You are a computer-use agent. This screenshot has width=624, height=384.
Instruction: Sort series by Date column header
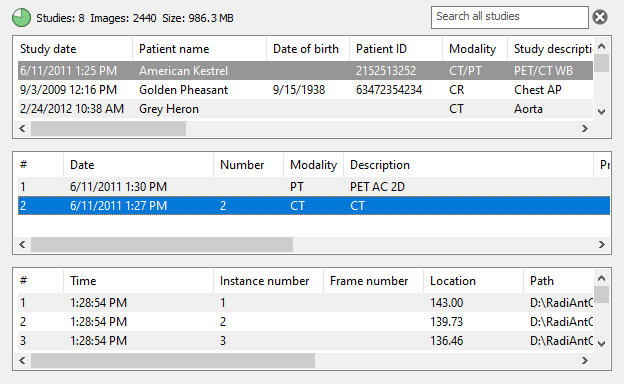(x=138, y=165)
